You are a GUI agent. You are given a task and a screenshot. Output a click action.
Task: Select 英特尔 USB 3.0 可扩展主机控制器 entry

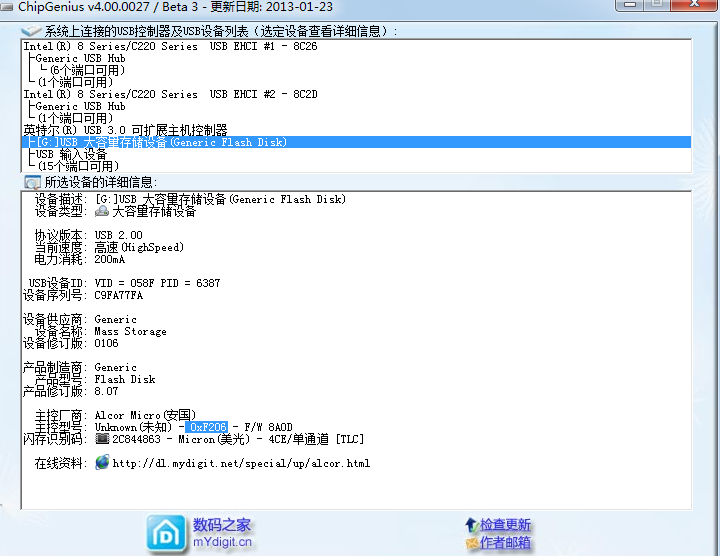tap(125, 130)
